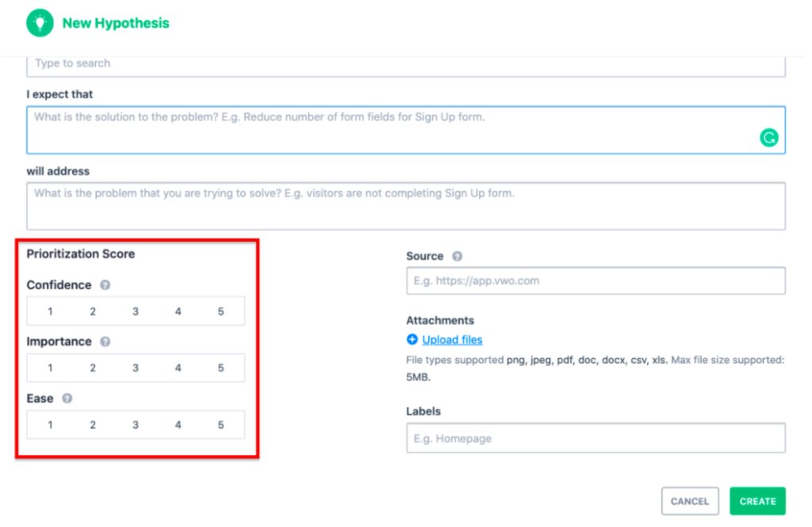
Task: Click the green lightbulb New Hypothesis icon
Action: pos(40,23)
